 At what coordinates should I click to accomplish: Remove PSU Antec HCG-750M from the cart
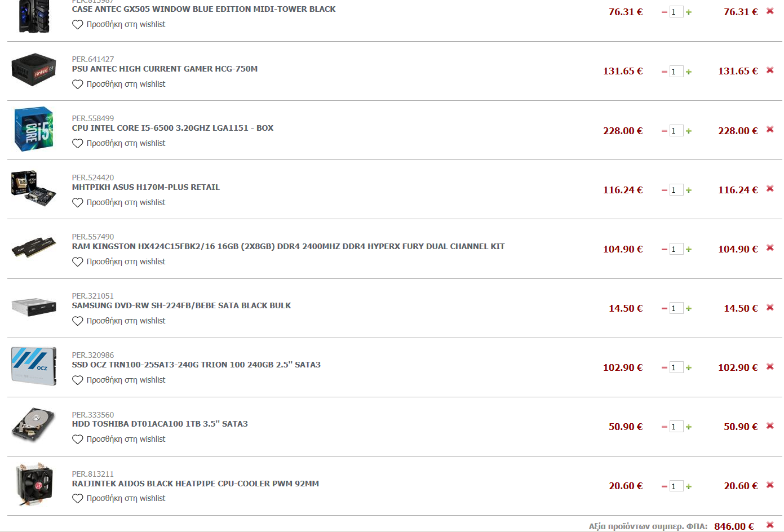[770, 70]
